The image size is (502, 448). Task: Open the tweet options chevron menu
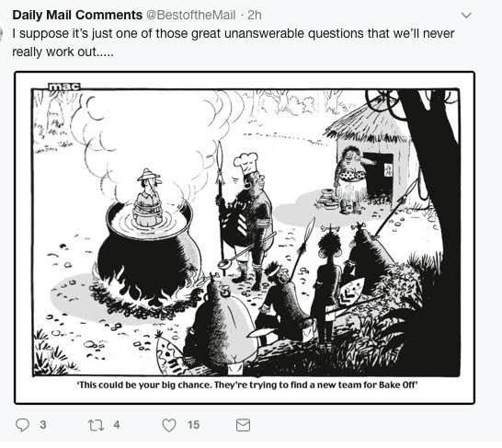pyautogui.click(x=466, y=15)
